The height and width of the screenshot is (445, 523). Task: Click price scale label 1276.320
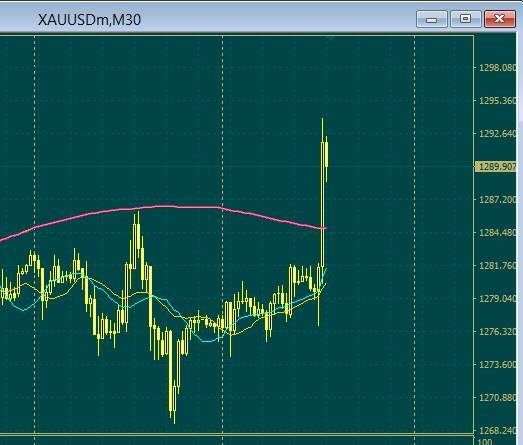pos(497,332)
